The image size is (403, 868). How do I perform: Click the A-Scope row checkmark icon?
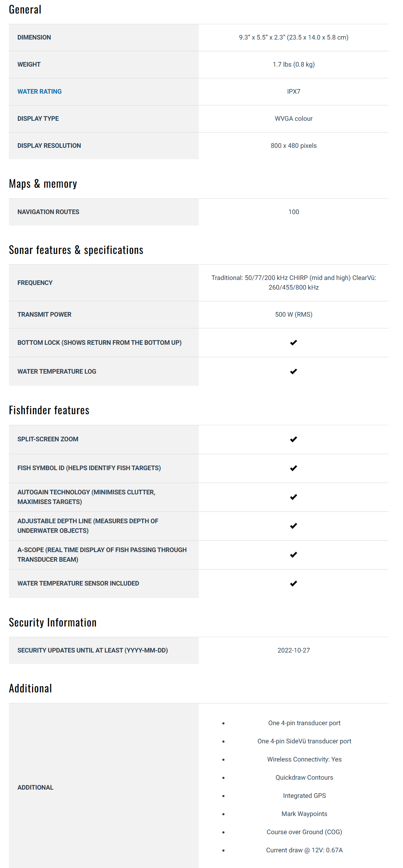(293, 555)
